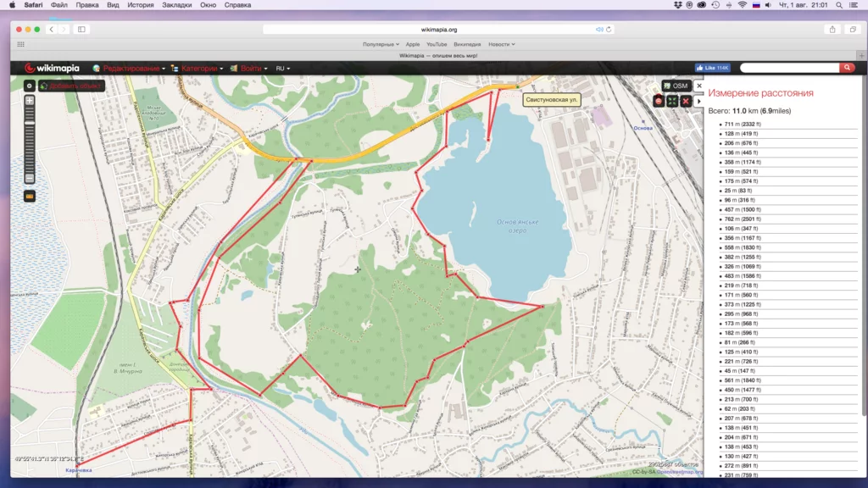Viewport: 868px width, 488px height.
Task: Go forward with Safari forward arrow
Action: point(64,30)
